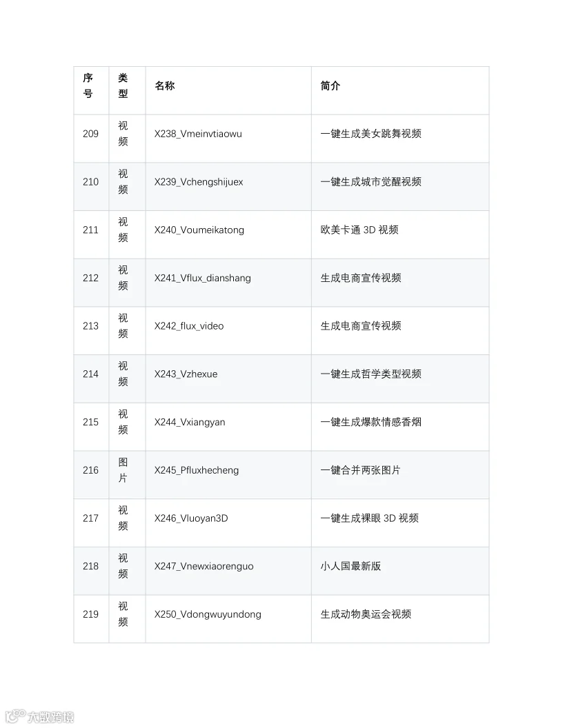Select the X240_Voumeikatong name
This screenshot has width=563, height=728.
pos(199,230)
